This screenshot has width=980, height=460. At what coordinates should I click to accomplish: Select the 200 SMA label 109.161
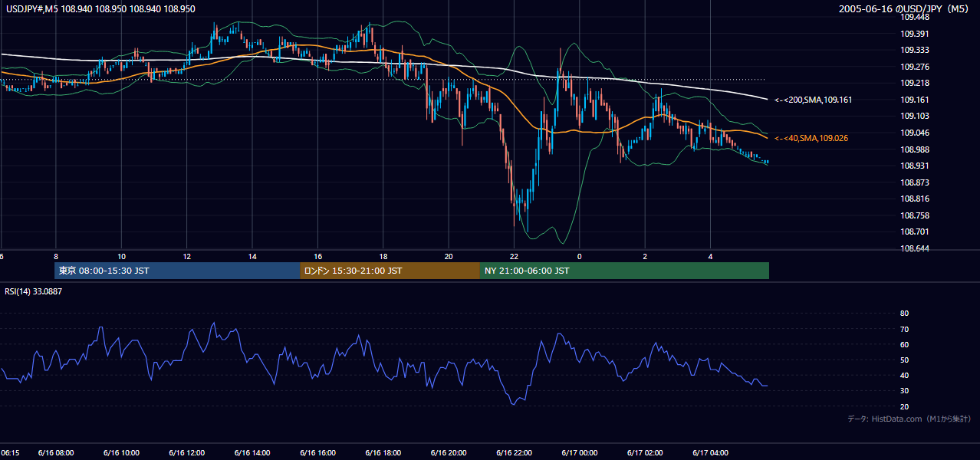tap(813, 100)
